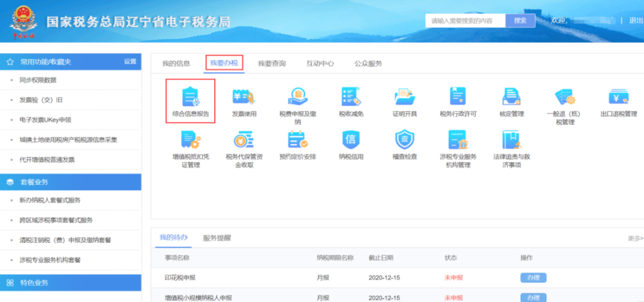This screenshot has height=302, width=644.
Task: Click 纳税期限名称 column header
Action: pyautogui.click(x=335, y=258)
